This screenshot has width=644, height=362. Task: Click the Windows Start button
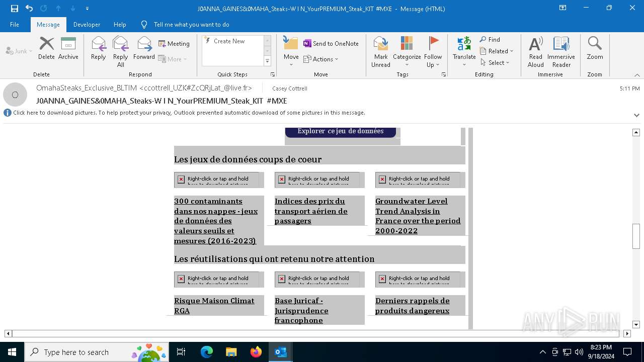[12, 352]
